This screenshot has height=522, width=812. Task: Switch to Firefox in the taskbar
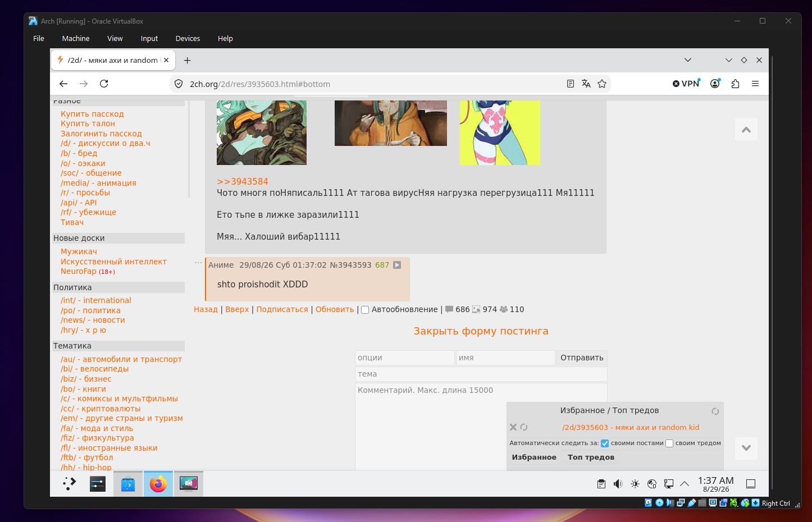click(158, 483)
